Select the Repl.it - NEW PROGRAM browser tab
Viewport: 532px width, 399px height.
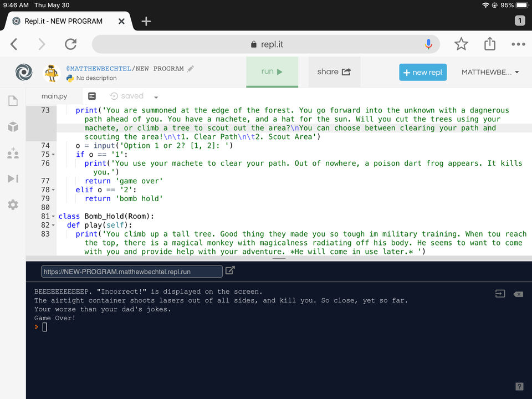tap(63, 22)
